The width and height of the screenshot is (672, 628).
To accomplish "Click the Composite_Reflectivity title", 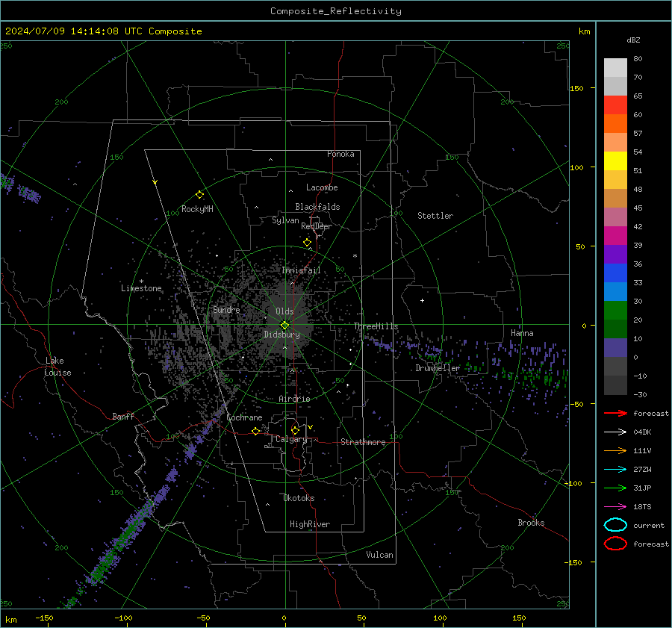I will pos(336,11).
